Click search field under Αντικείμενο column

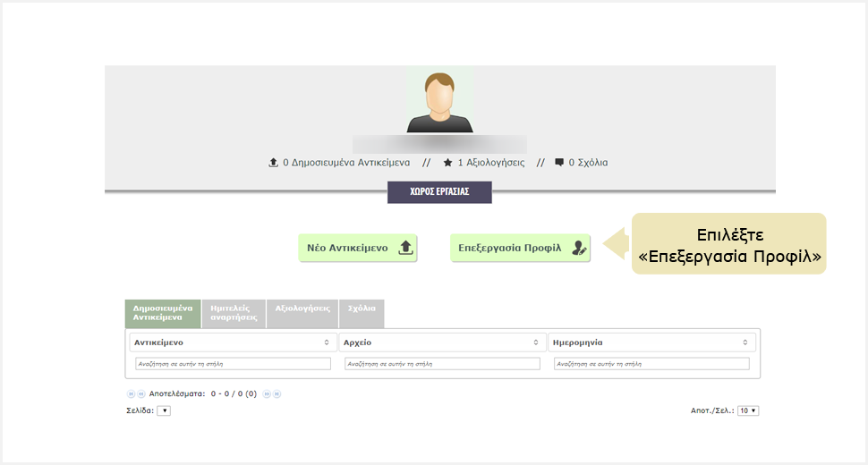point(233,364)
